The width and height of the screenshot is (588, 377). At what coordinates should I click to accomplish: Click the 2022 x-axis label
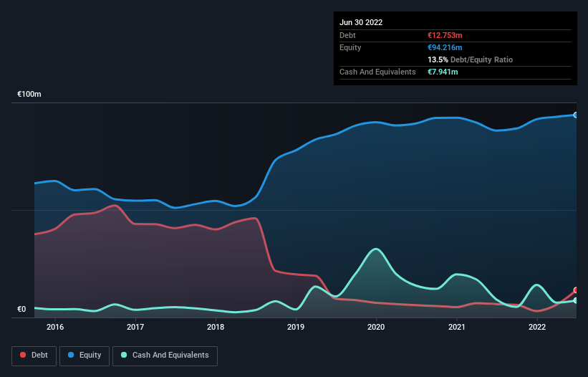(537, 327)
